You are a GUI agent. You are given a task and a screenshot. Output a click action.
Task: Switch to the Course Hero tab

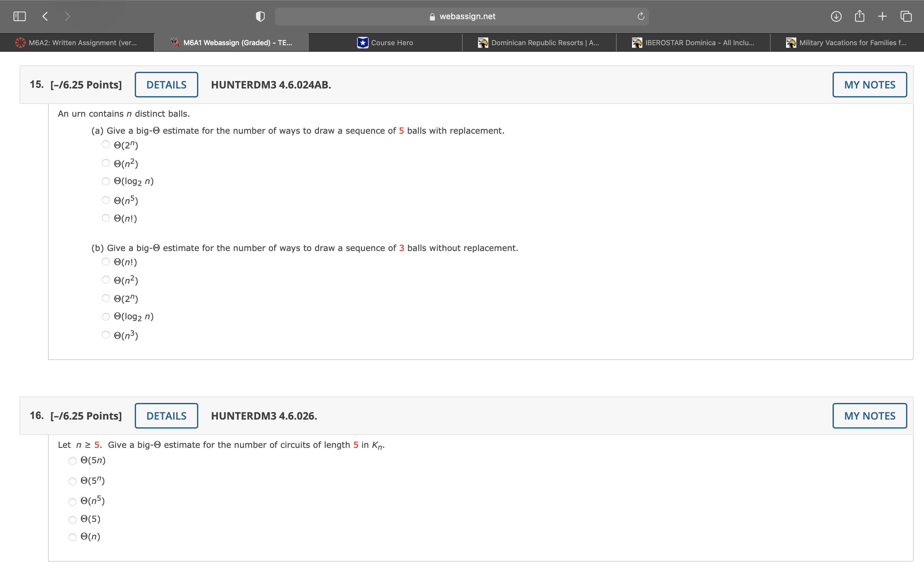point(385,43)
